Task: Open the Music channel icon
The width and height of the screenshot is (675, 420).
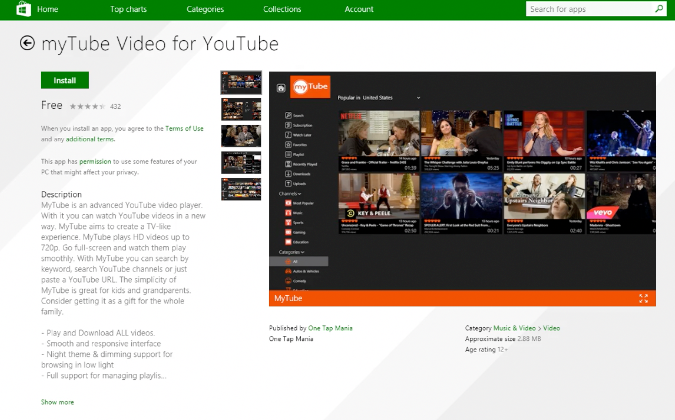Action: [288, 213]
